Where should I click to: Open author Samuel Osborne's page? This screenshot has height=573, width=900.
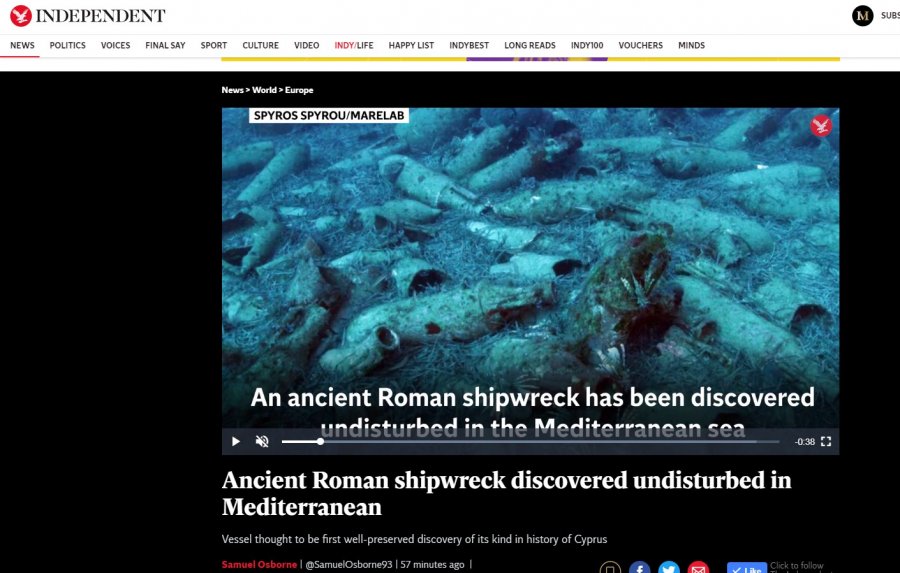pyautogui.click(x=259, y=564)
